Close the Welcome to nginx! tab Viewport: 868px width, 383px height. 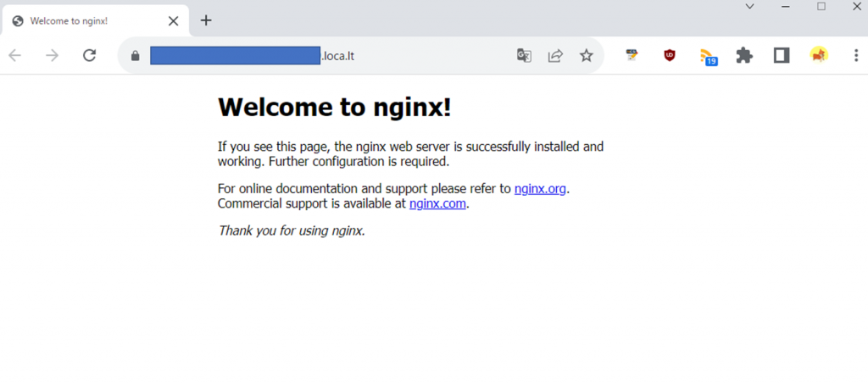click(x=173, y=21)
